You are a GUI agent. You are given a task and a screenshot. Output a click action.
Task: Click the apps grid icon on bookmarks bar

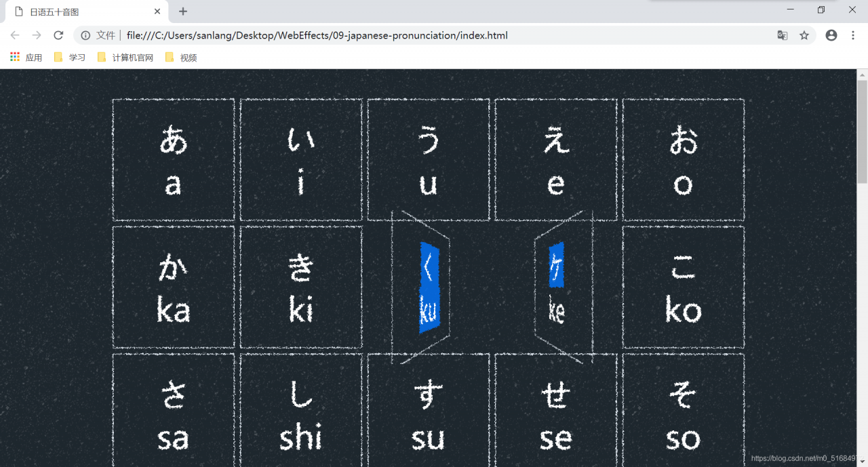point(14,57)
